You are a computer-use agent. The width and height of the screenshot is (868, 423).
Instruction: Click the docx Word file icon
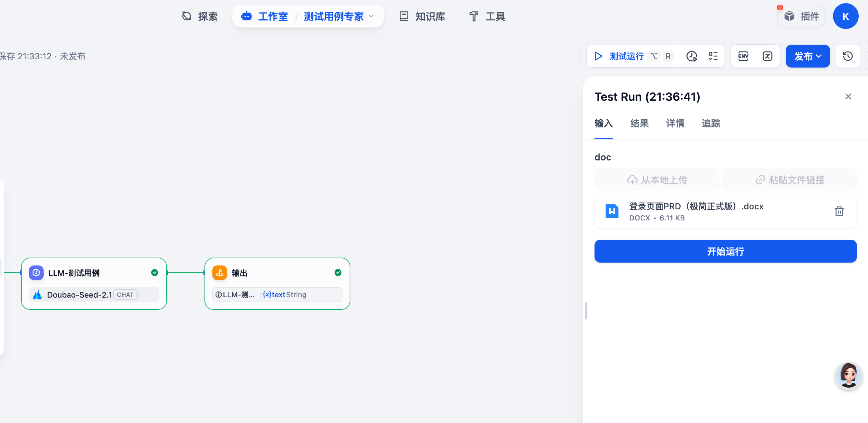click(x=612, y=211)
